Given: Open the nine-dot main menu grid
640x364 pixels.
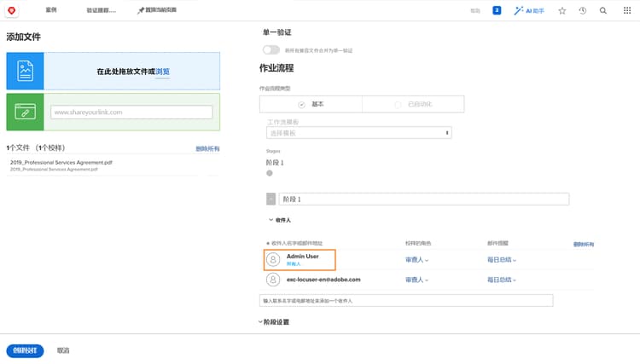Looking at the screenshot, I should (627, 10).
